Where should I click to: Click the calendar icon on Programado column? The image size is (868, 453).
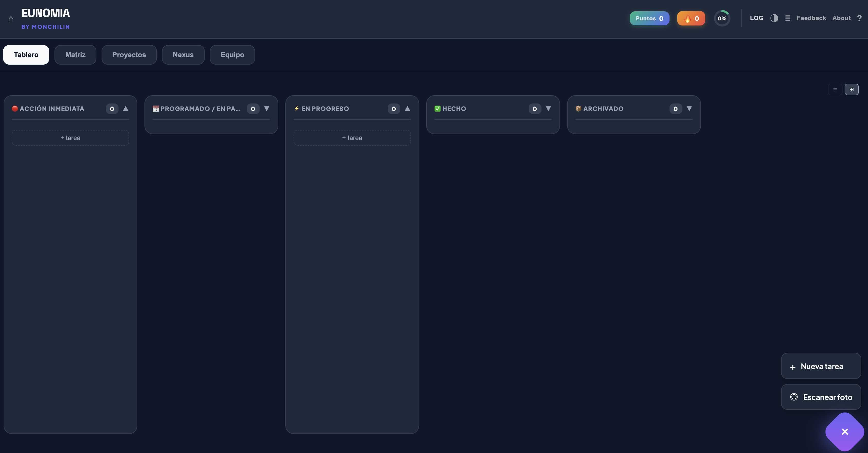tap(156, 109)
